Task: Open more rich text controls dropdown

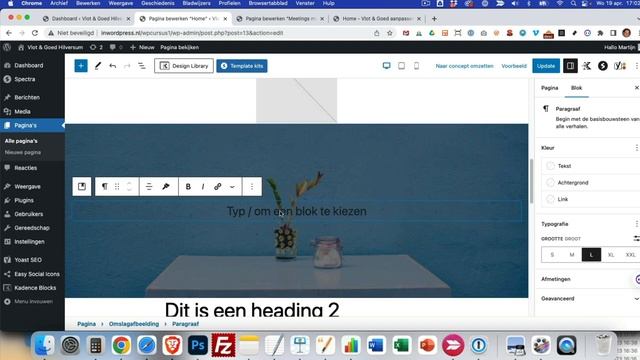Action: pyautogui.click(x=232, y=187)
